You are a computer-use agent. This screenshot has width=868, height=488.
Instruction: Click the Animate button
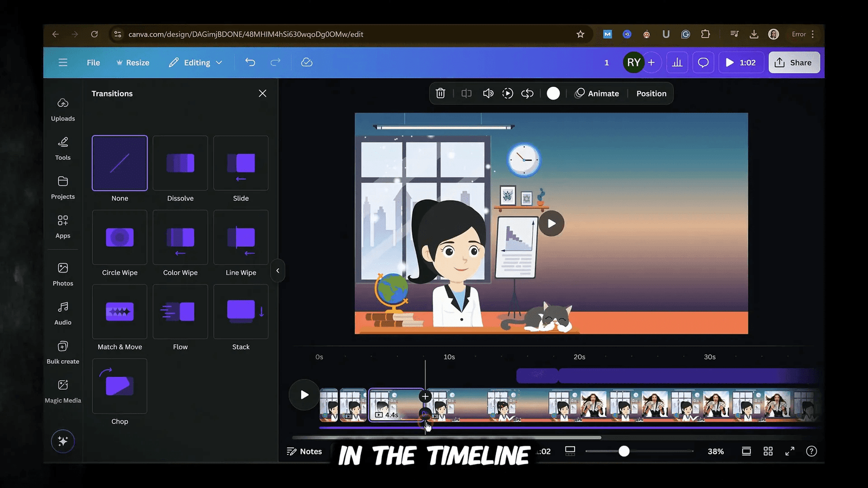597,93
